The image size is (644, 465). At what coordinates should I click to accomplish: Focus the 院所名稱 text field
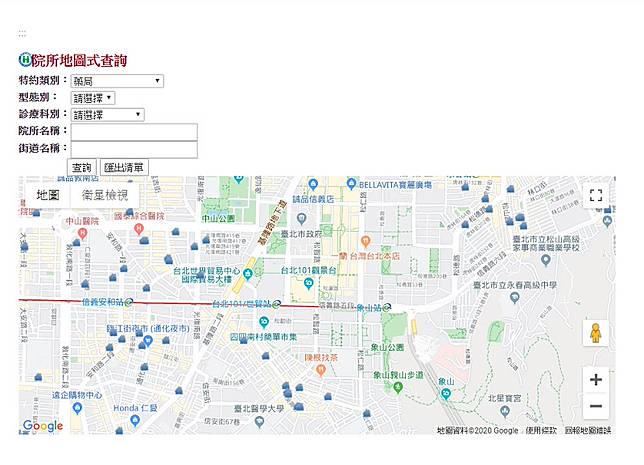point(134,132)
